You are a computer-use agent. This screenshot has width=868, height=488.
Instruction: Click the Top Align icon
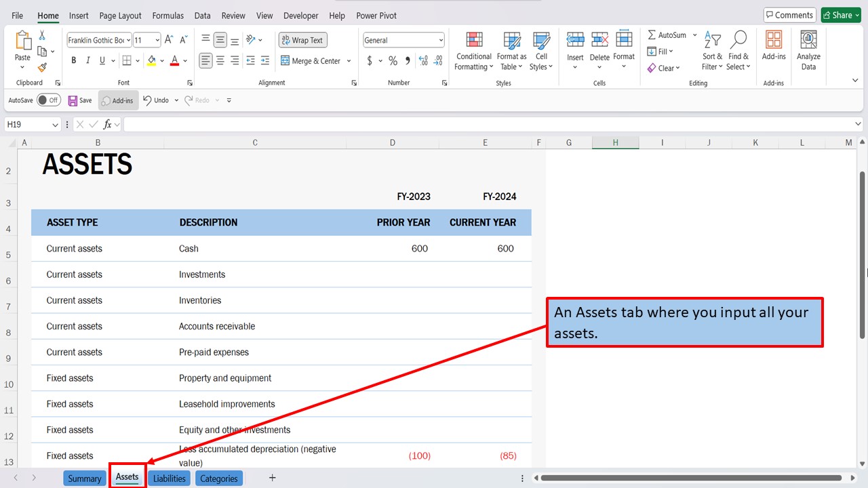[x=205, y=40]
